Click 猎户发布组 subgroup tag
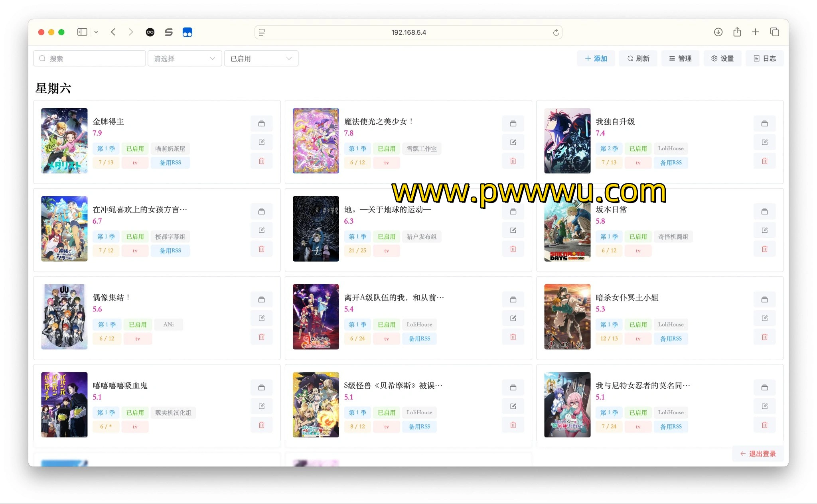This screenshot has width=817, height=504. click(x=422, y=237)
